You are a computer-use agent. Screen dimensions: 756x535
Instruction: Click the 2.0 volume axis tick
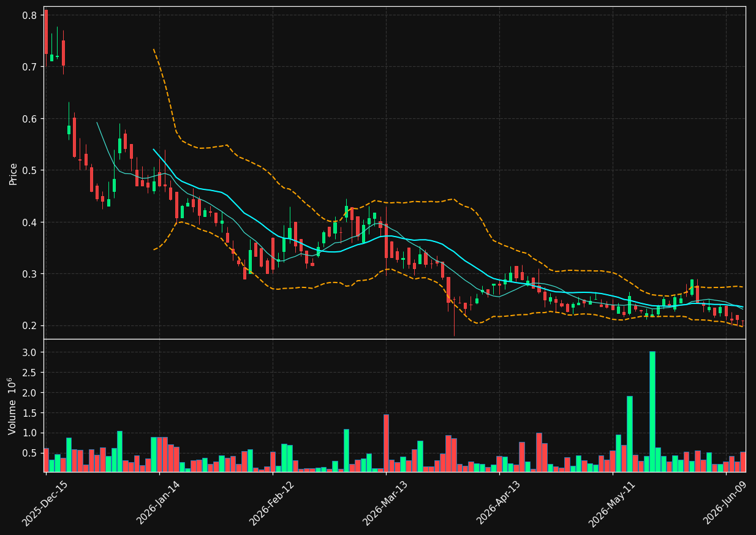31,393
